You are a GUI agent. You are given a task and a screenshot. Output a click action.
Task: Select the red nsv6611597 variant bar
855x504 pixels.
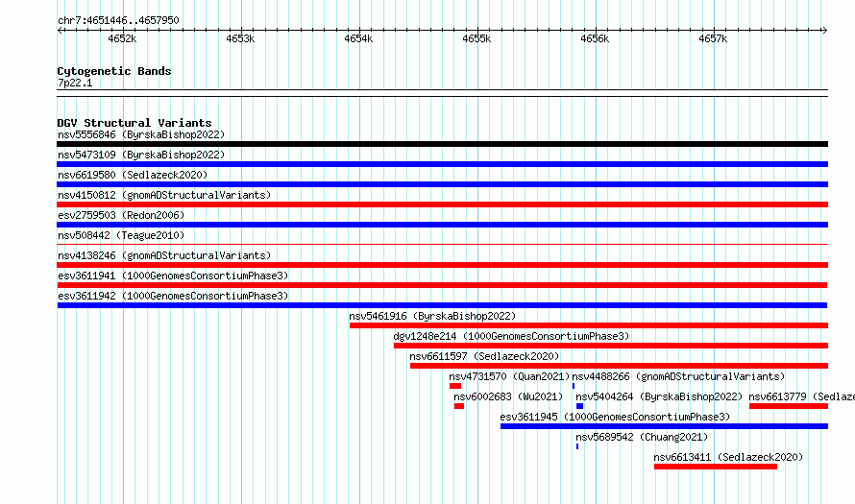click(619, 366)
